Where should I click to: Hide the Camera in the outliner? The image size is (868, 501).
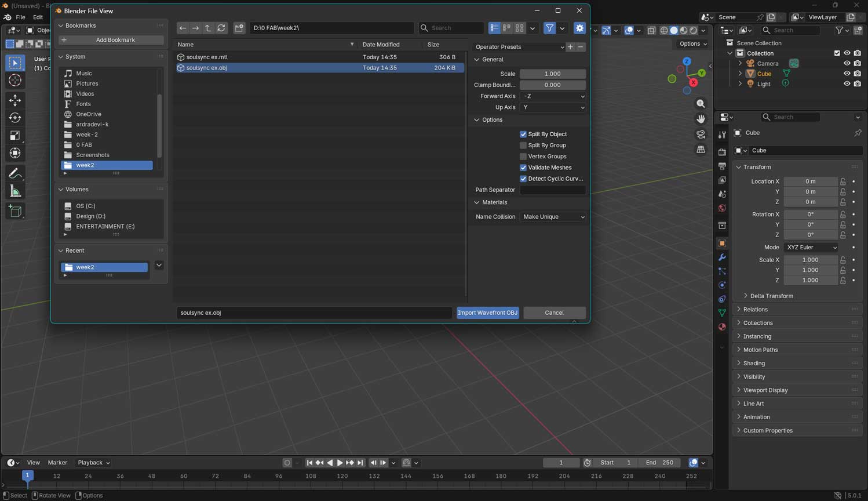tap(847, 63)
